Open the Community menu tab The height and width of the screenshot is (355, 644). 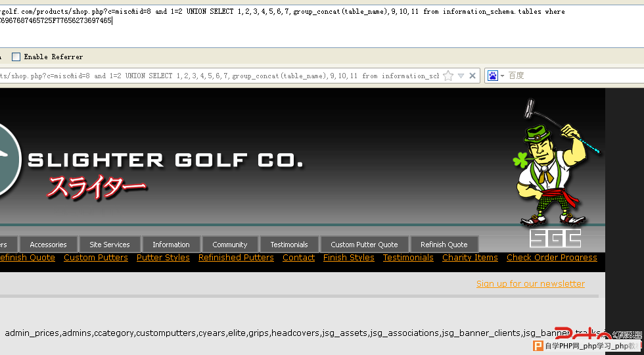229,245
